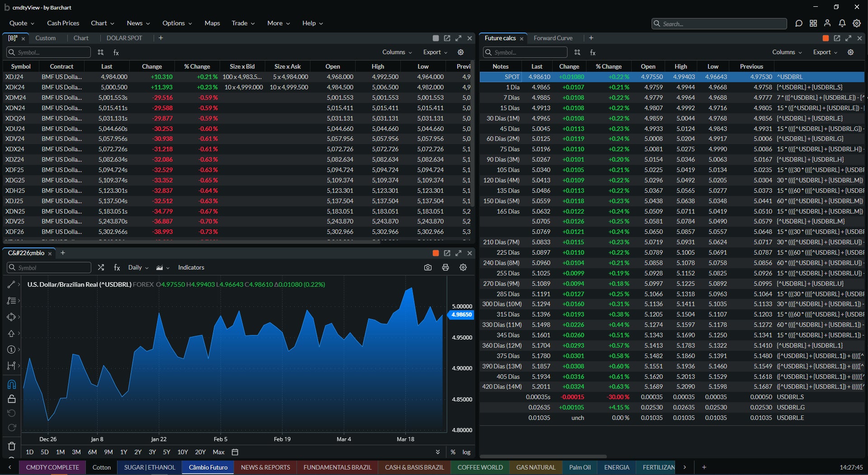Open the Cash Prices menu
Image resolution: width=868 pixels, height=475 pixels.
point(63,23)
